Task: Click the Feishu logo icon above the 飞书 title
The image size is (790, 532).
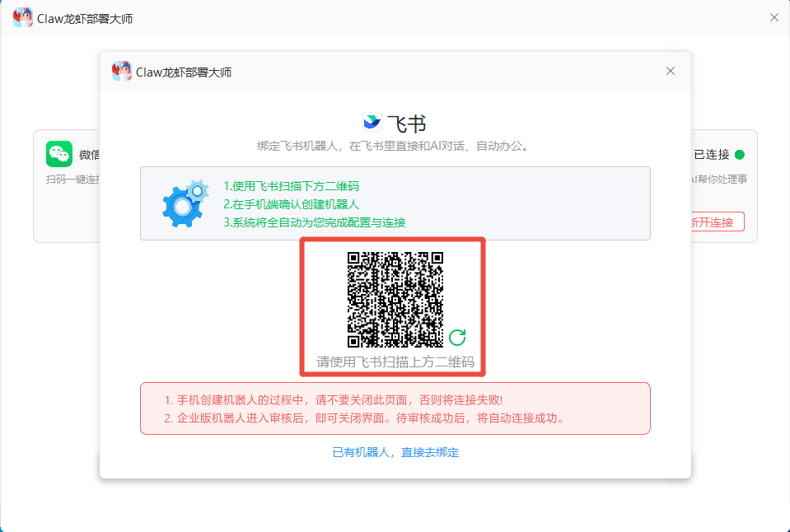Action: tap(372, 122)
